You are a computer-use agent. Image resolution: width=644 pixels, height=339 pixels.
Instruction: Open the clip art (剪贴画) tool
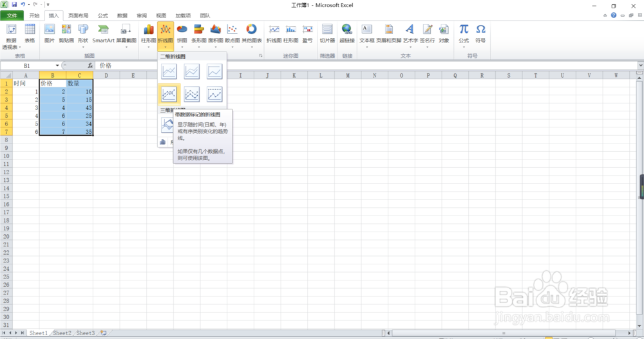66,30
